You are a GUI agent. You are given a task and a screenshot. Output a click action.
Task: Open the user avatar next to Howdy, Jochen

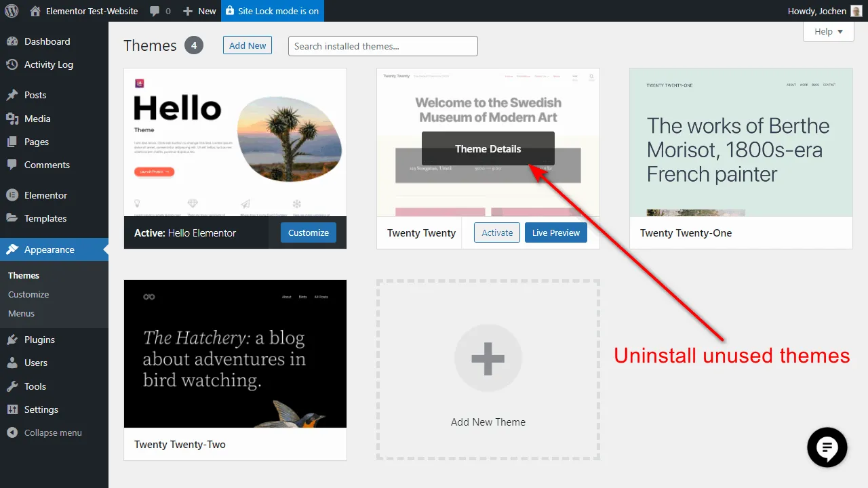[x=856, y=11]
